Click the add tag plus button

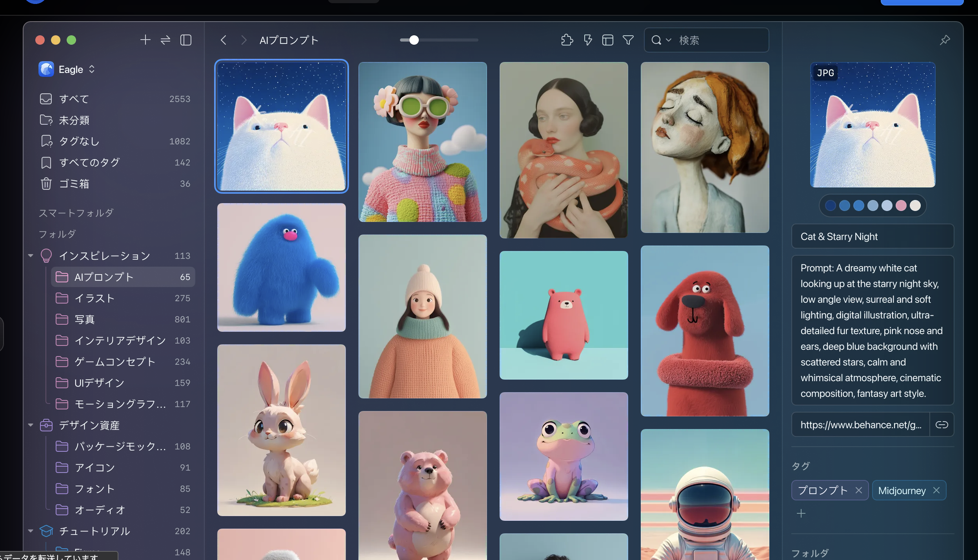[801, 513]
